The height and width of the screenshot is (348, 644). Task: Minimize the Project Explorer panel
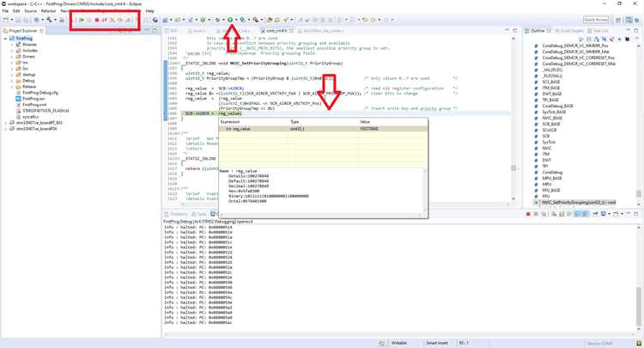[147, 30]
